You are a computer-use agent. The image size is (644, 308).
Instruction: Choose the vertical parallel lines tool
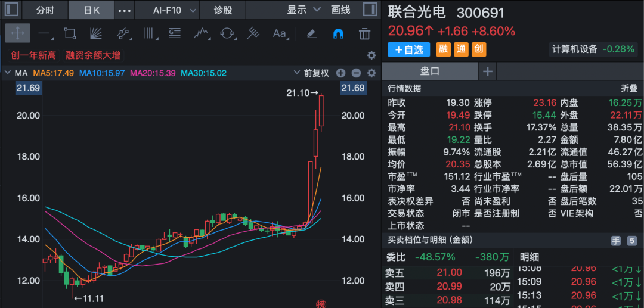(148, 33)
